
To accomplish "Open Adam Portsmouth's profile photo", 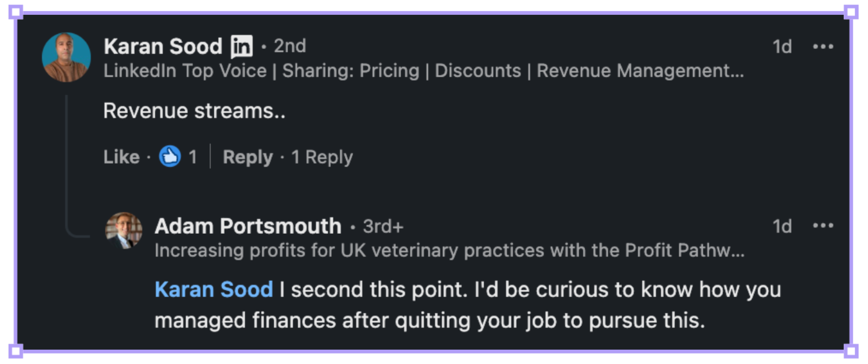I will (x=123, y=231).
